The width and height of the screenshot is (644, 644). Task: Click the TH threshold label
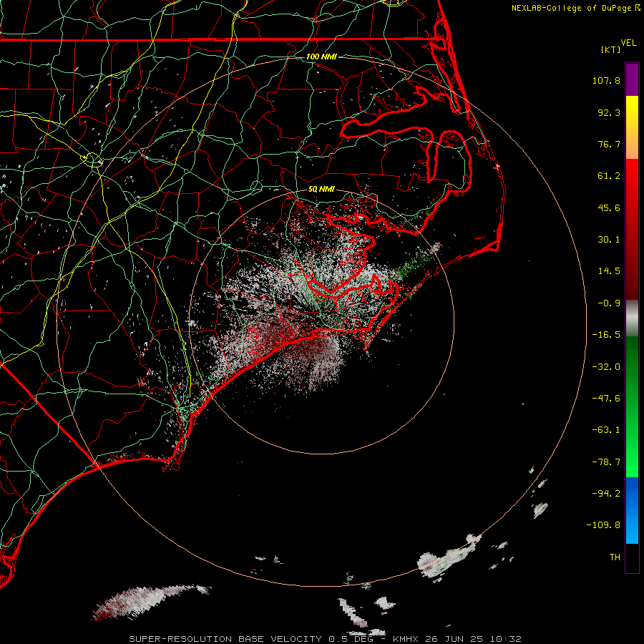(615, 557)
